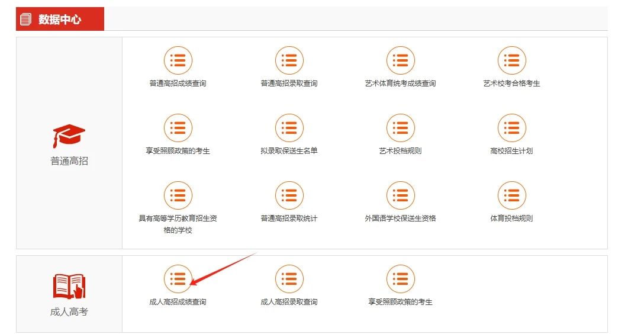Click the 普通高招录取统计 text link
644x334 pixels.
pyautogui.click(x=289, y=219)
